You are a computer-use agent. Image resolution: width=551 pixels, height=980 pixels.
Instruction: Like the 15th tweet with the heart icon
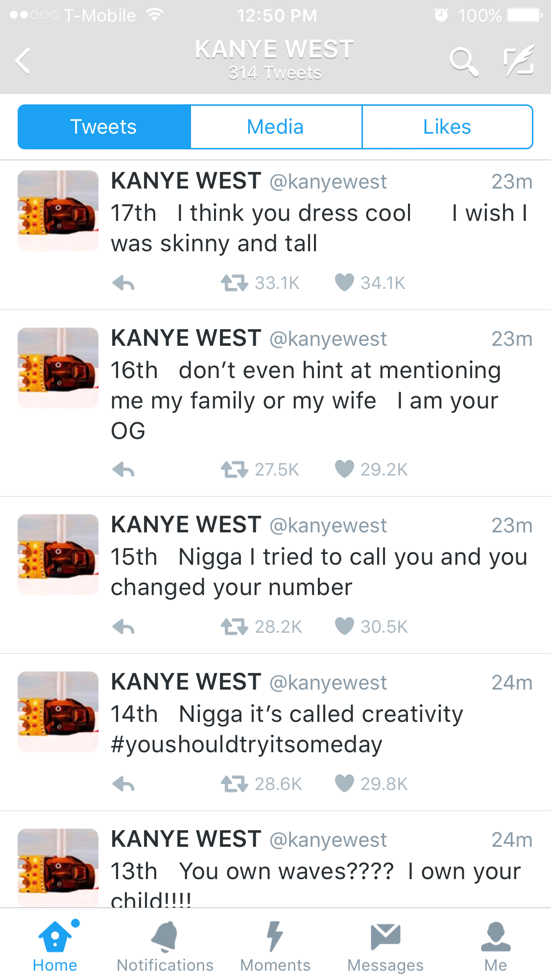(344, 626)
